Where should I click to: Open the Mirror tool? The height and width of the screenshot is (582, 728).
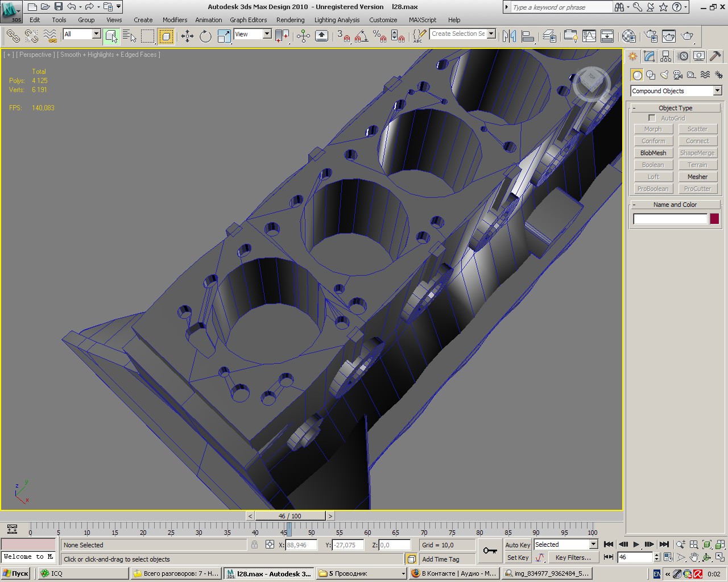click(510, 36)
